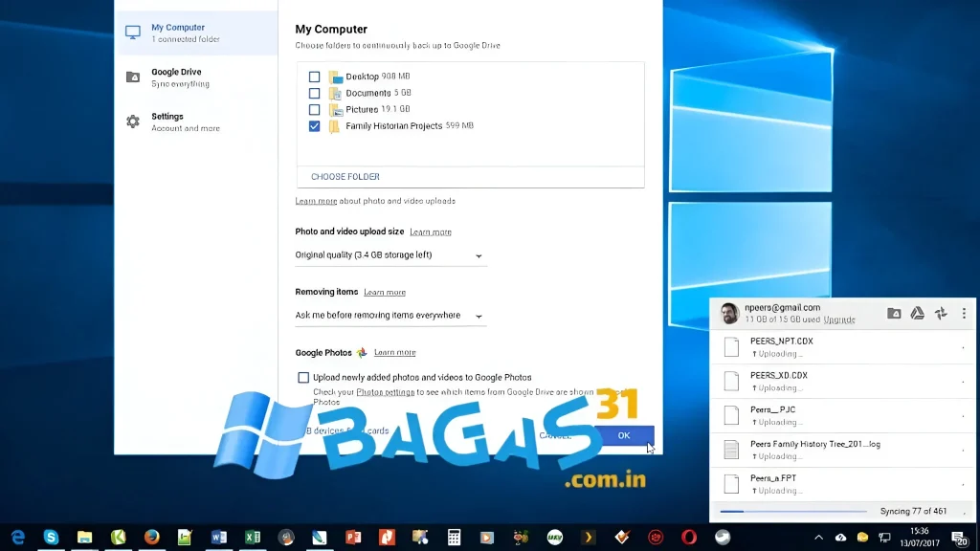Click the syncing progress bar
The height and width of the screenshot is (551, 980).
(x=793, y=512)
